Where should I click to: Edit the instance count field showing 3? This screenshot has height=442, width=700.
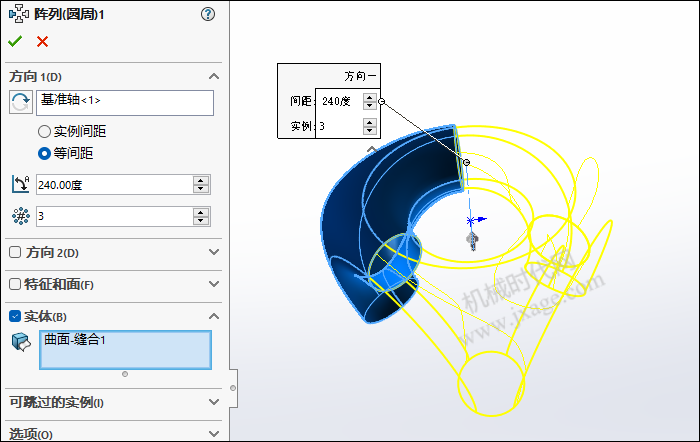coord(114,217)
